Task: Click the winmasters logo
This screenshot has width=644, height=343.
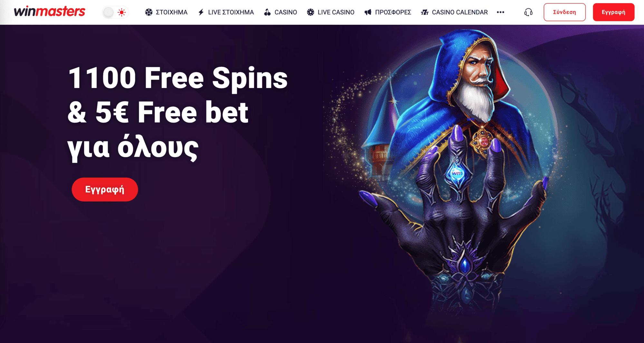Action: point(50,12)
